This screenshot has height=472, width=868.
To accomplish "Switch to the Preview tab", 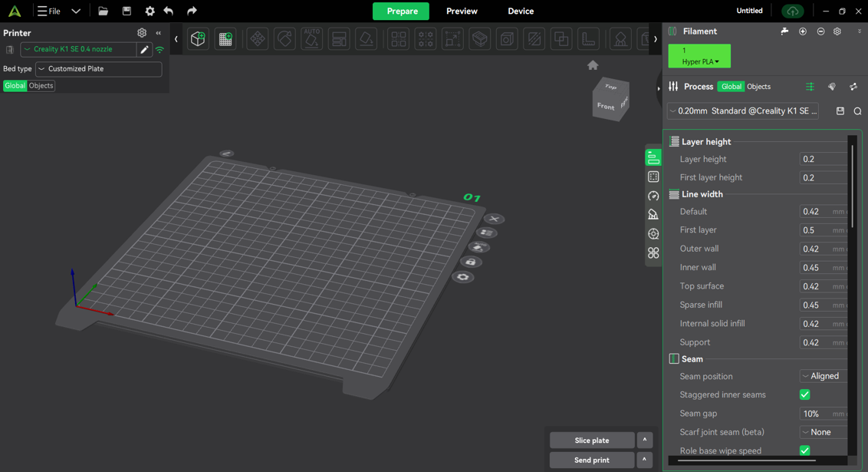I will point(461,11).
